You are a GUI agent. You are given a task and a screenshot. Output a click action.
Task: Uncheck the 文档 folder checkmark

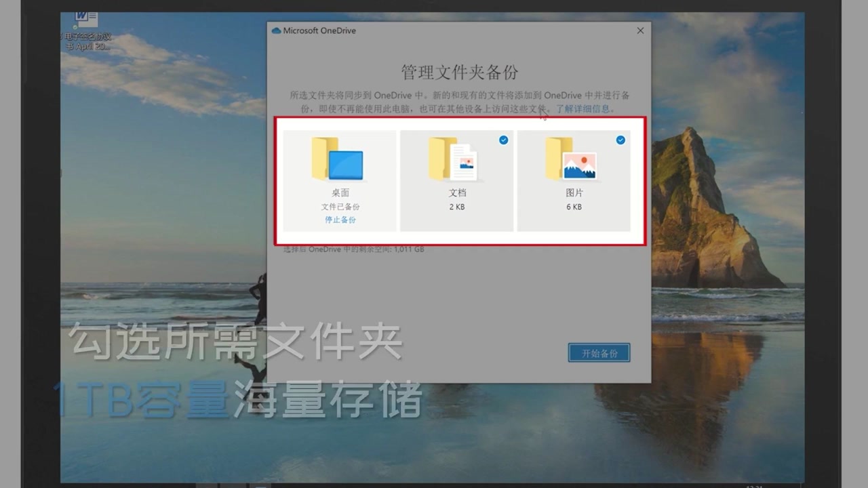(504, 140)
